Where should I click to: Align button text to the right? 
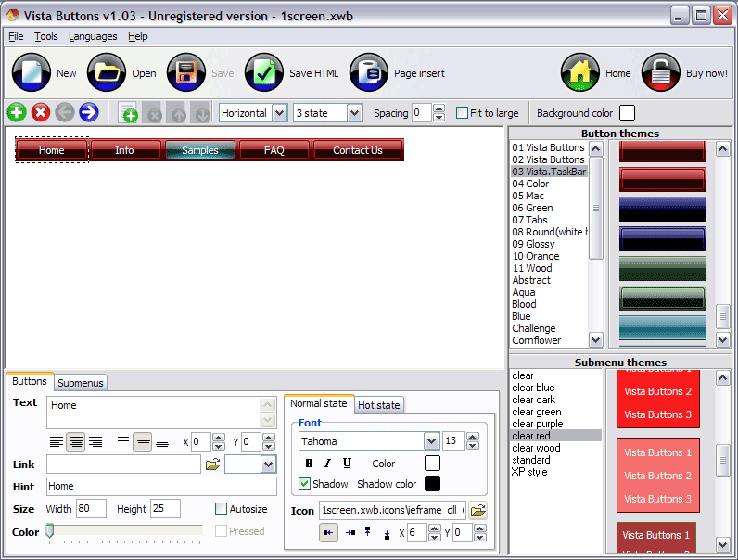point(95,442)
